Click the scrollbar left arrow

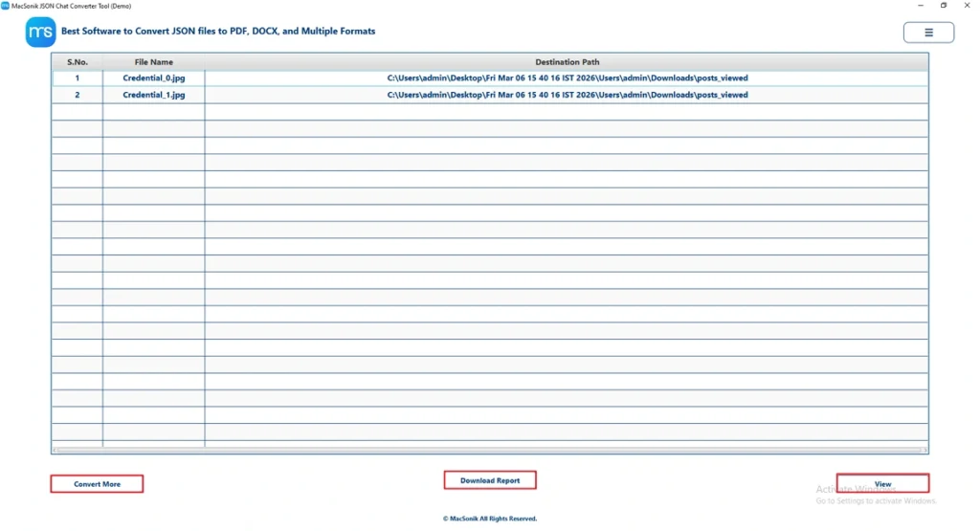[55, 450]
